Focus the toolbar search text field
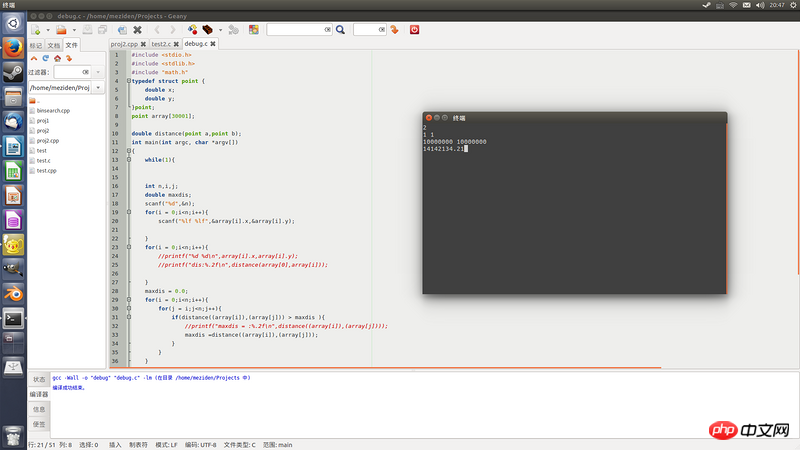This screenshot has width=800, height=450. pos(295,30)
